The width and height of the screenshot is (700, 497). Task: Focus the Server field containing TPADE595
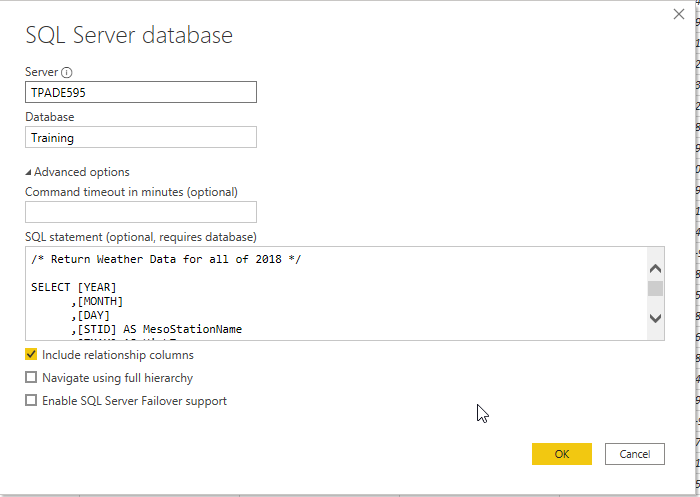(141, 92)
